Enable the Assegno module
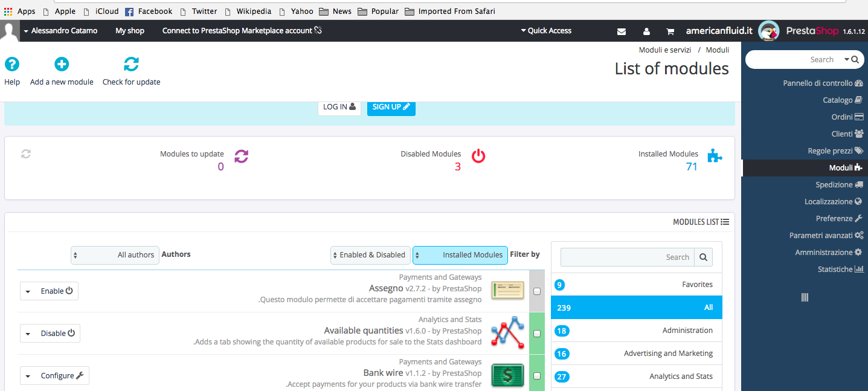This screenshot has height=391, width=868. (x=56, y=291)
